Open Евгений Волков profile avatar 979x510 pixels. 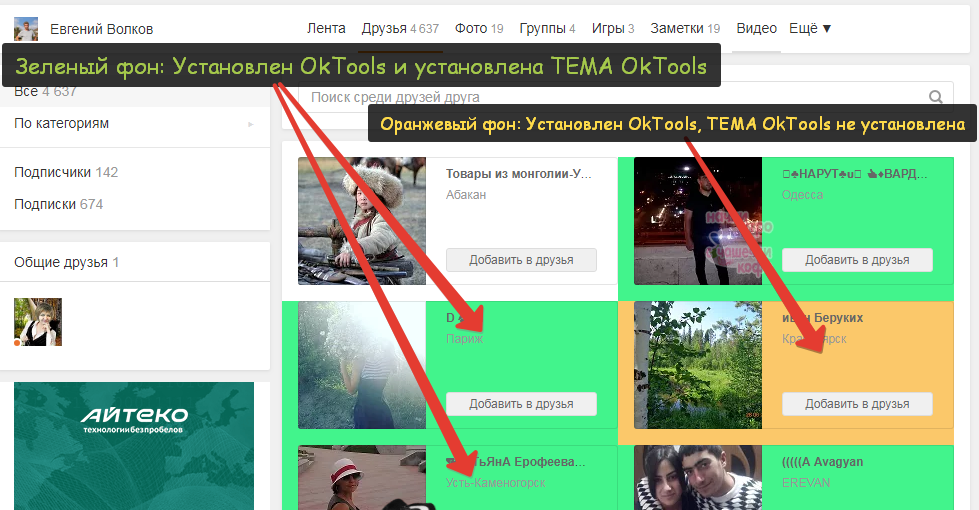26,29
